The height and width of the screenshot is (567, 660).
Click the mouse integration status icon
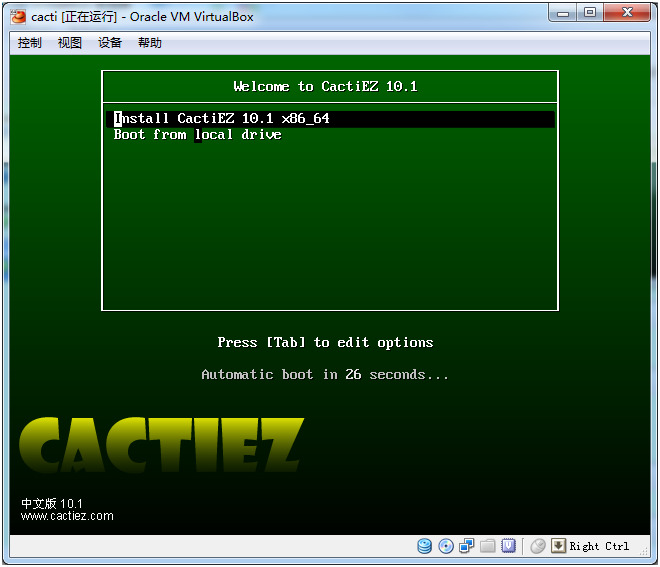coord(538,546)
